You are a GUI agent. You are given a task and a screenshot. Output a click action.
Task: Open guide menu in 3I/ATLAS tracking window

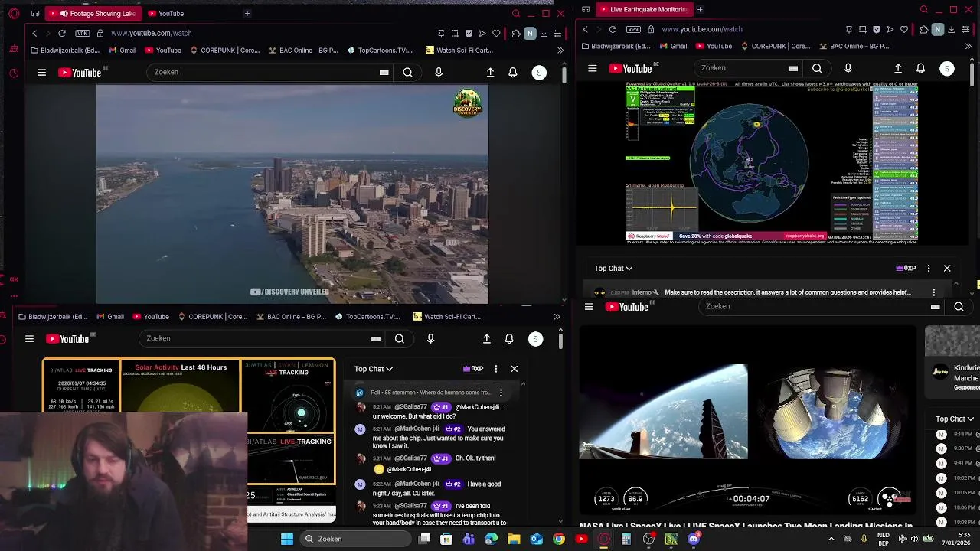click(29, 339)
